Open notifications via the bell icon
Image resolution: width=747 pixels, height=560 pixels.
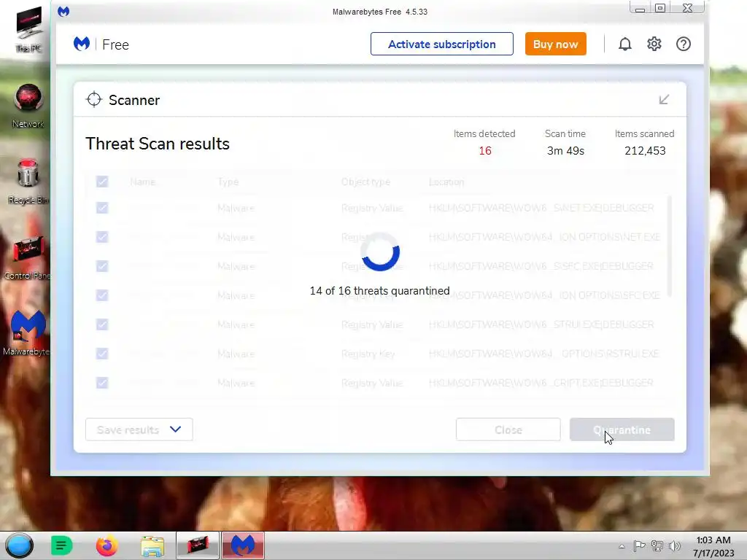625,44
